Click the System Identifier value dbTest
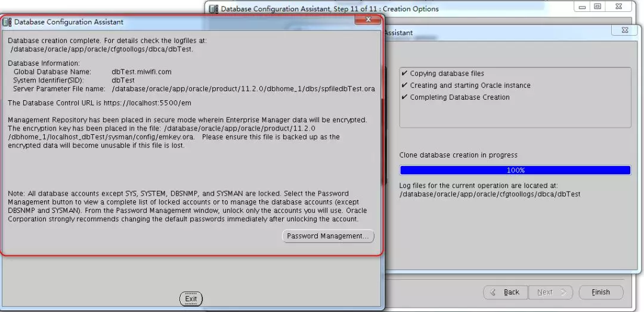Image resolution: width=644 pixels, height=312 pixels. [x=123, y=80]
